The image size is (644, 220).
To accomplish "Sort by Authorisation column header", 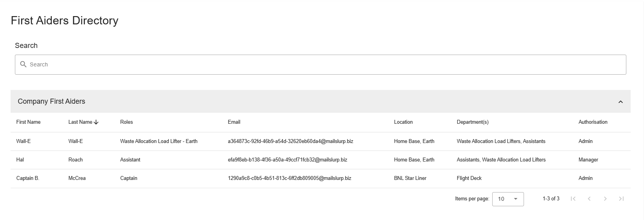I will [x=593, y=122].
